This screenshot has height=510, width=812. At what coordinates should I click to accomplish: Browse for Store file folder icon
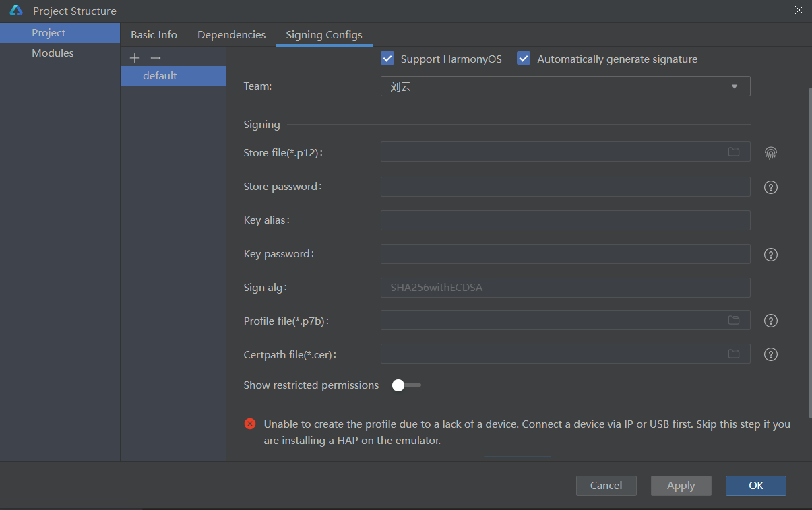click(734, 152)
